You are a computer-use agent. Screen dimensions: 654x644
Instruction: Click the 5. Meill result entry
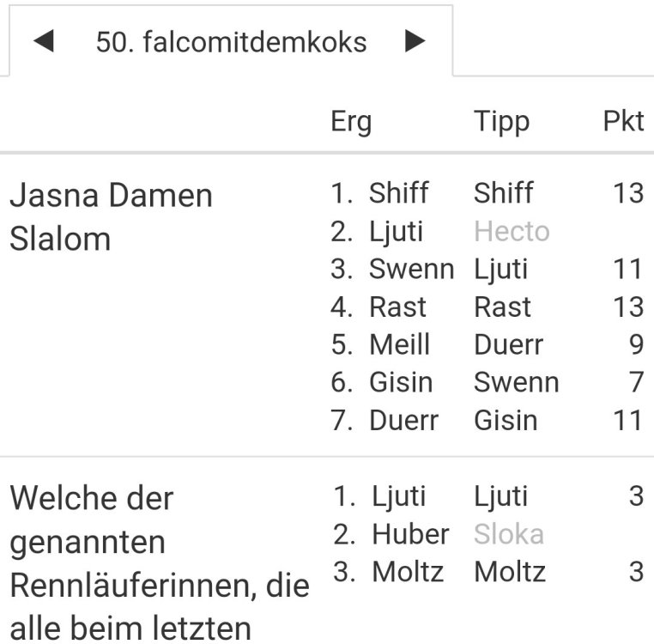[x=380, y=344]
